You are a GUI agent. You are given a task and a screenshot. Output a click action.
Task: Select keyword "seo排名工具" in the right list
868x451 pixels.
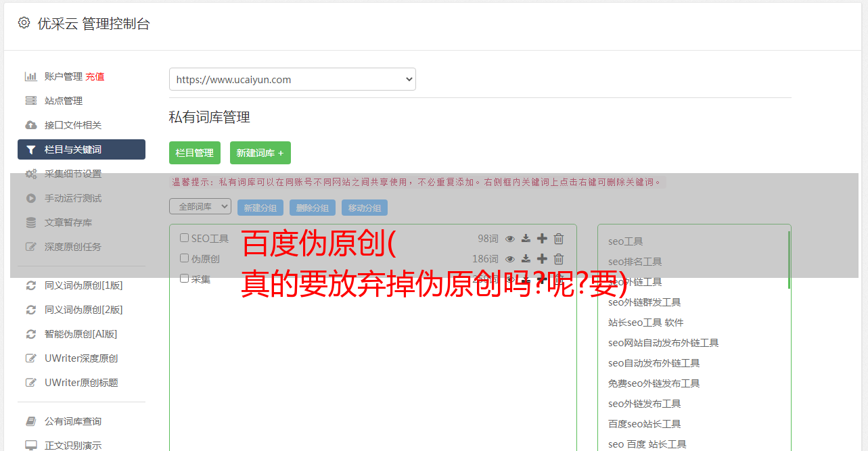pos(635,262)
